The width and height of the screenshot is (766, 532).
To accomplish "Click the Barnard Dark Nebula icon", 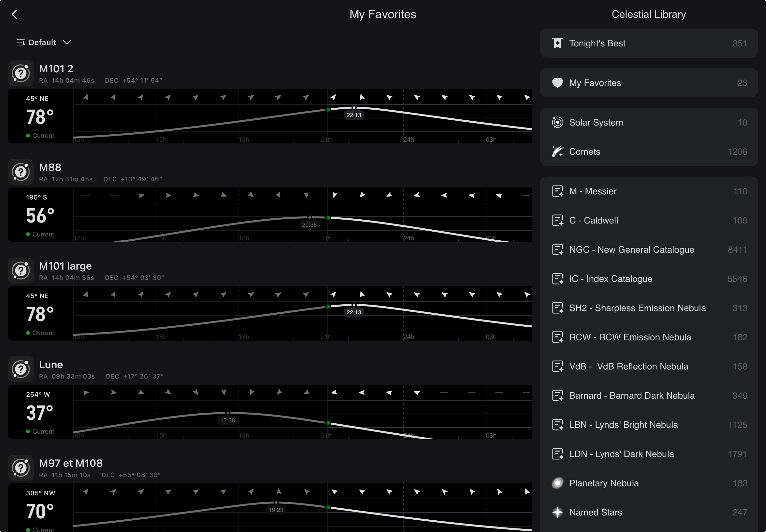I will (x=557, y=396).
